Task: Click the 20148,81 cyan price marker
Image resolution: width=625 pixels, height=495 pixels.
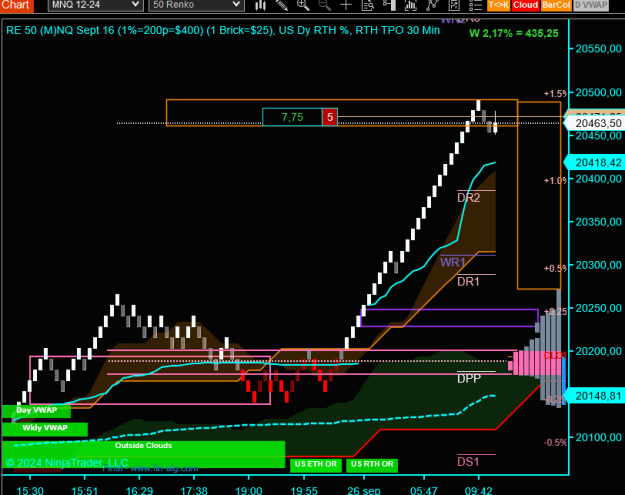Action: coord(595,396)
